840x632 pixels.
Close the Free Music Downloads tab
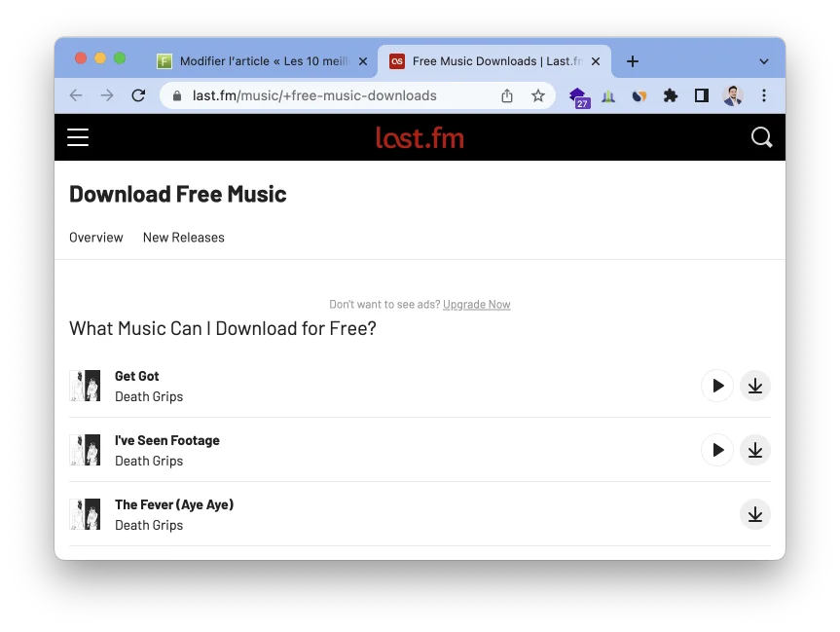pos(595,61)
